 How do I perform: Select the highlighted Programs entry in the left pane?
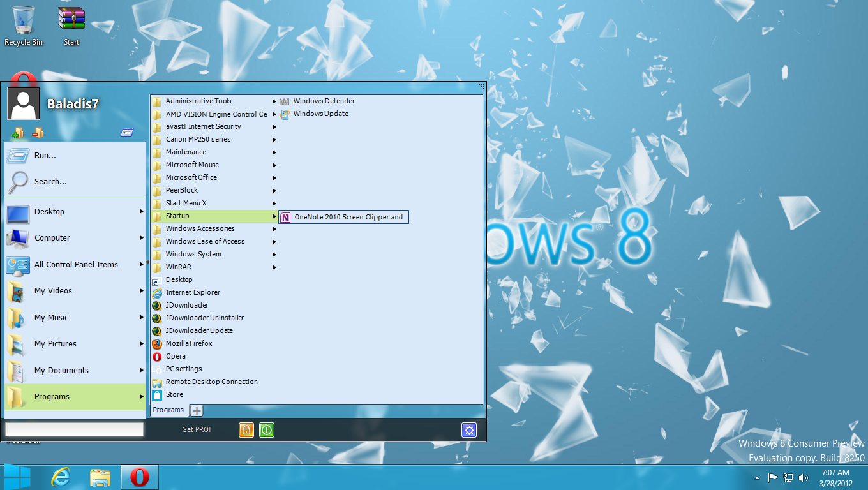tap(75, 397)
